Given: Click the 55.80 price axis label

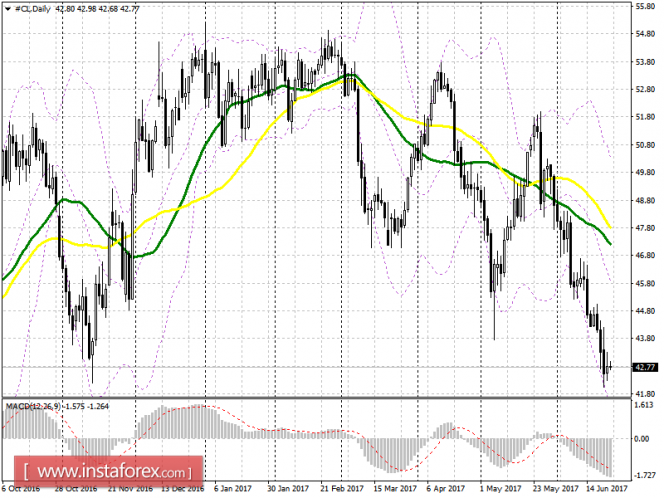Looking at the screenshot, I should click(x=643, y=6).
